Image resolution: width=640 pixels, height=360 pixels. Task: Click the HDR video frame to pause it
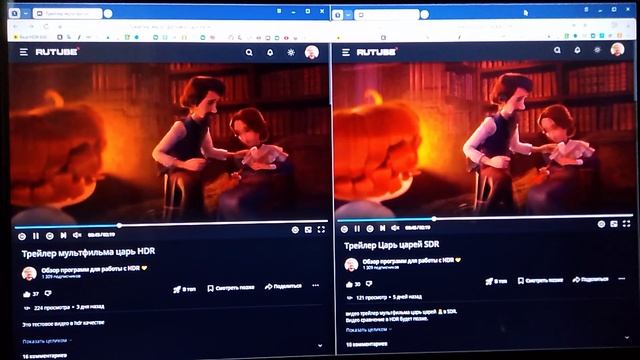pos(169,141)
